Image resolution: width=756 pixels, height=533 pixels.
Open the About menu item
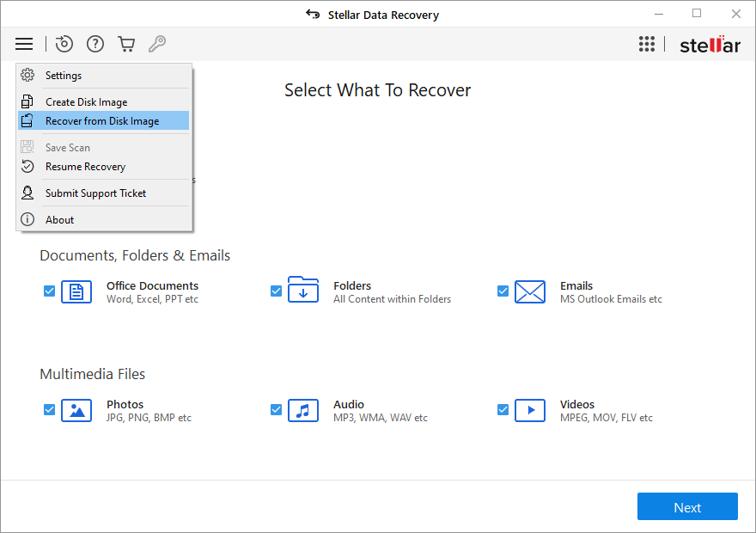[59, 220]
